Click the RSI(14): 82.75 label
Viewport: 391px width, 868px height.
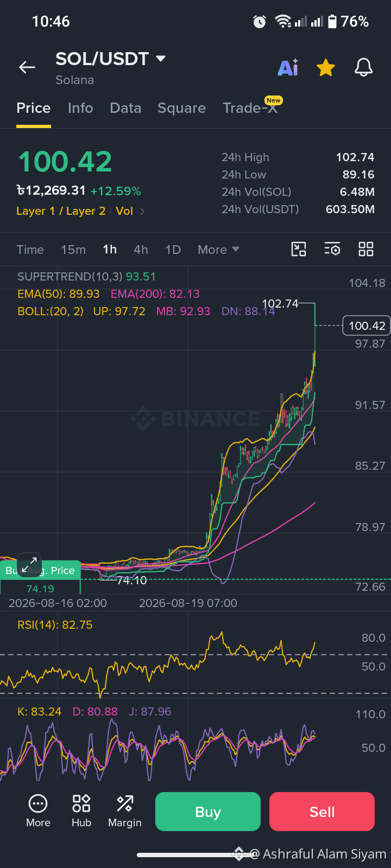click(55, 625)
